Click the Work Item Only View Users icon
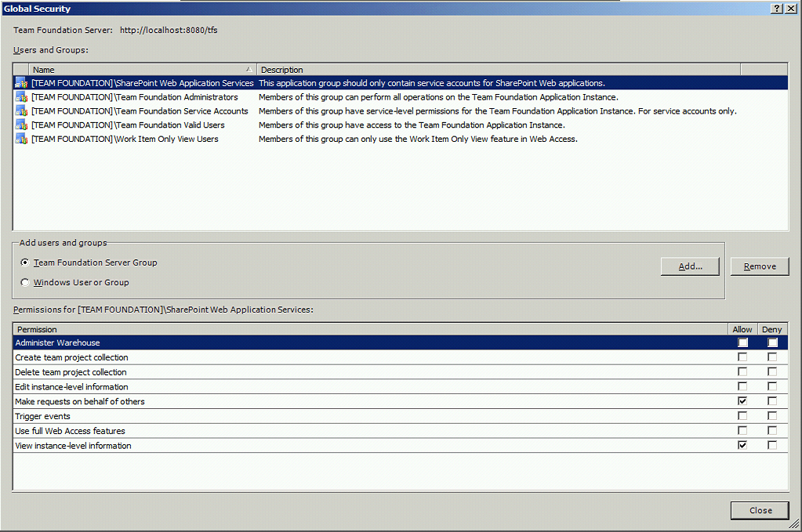The width and height of the screenshot is (802, 532). pos(21,139)
